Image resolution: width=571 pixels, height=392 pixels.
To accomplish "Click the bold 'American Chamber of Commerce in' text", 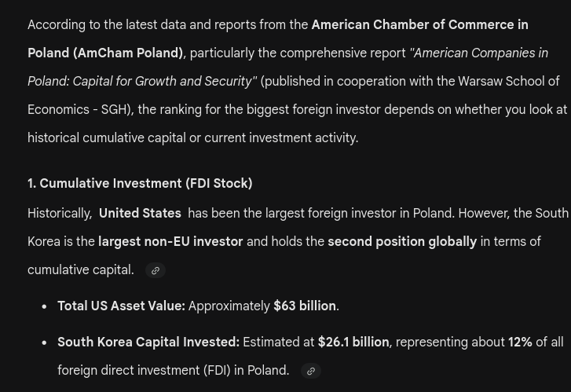I will [420, 25].
